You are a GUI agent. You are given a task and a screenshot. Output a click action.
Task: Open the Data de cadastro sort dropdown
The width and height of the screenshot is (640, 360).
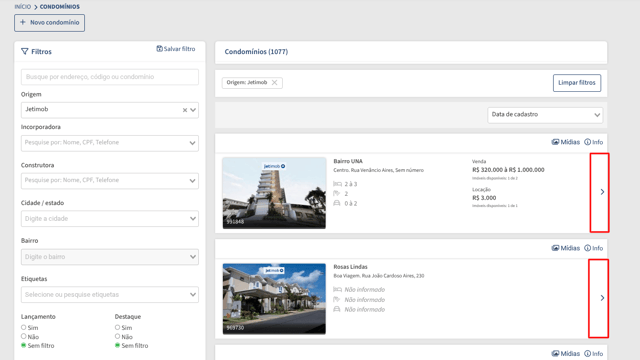[545, 115]
